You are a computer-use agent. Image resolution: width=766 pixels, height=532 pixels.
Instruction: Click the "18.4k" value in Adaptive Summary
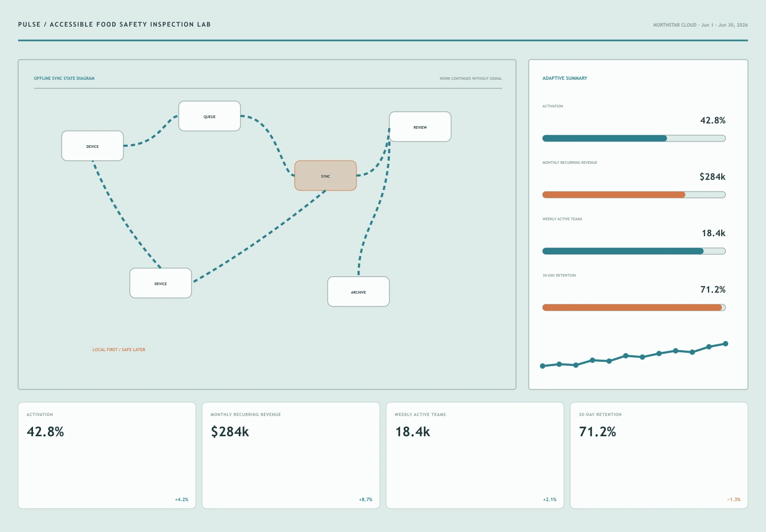[x=713, y=233]
